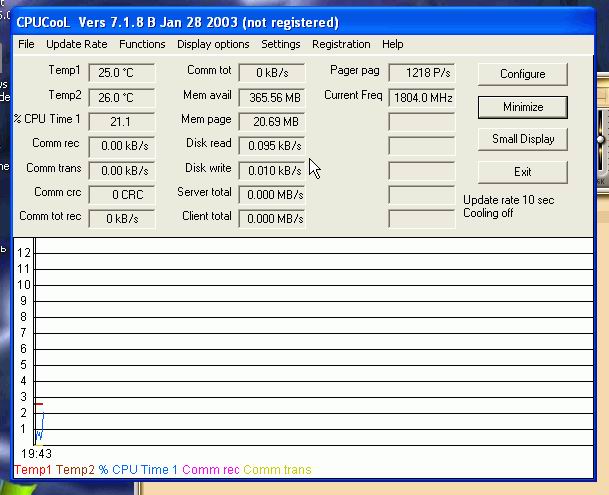Click the Temp2 value field showing 26.0 °C

(x=122, y=97)
